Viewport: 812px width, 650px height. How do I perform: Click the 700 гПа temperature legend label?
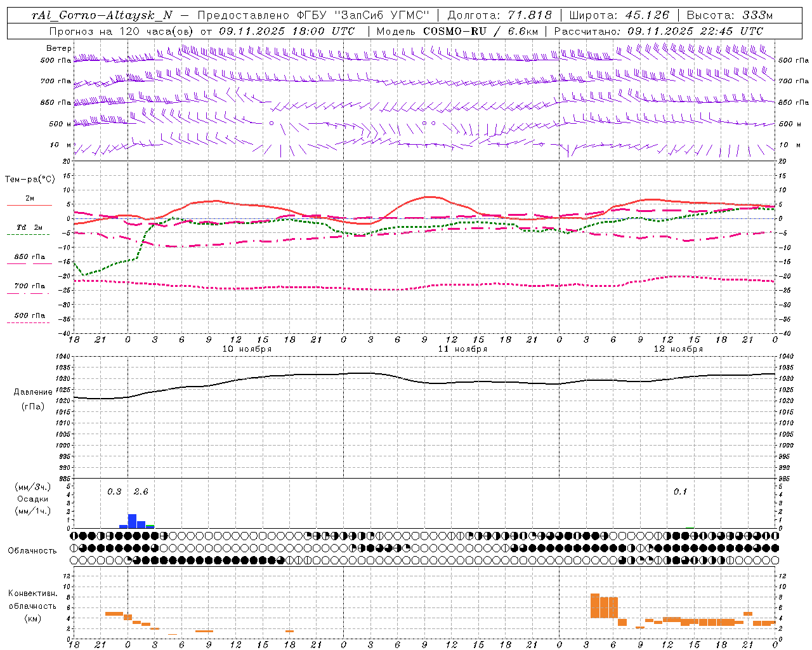[30, 286]
